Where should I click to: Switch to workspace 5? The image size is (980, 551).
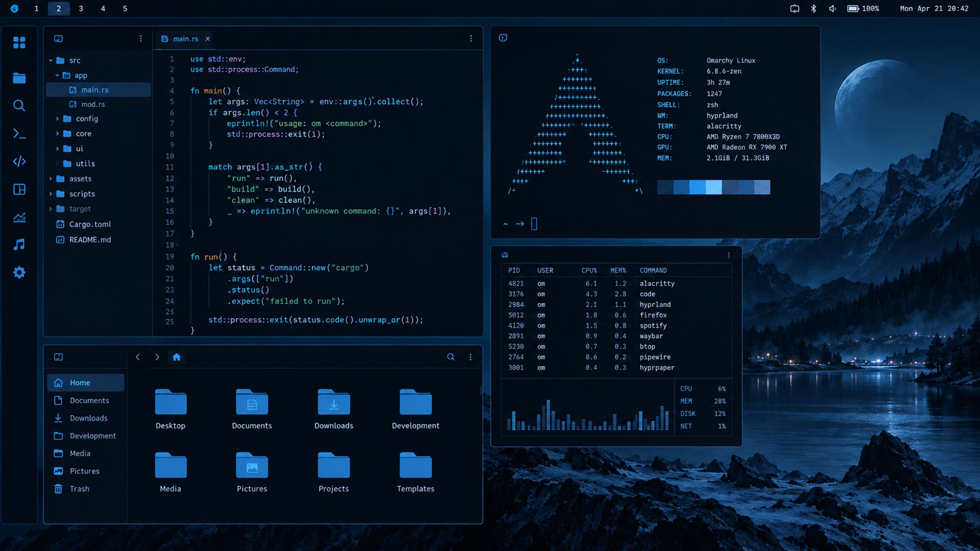(x=125, y=8)
